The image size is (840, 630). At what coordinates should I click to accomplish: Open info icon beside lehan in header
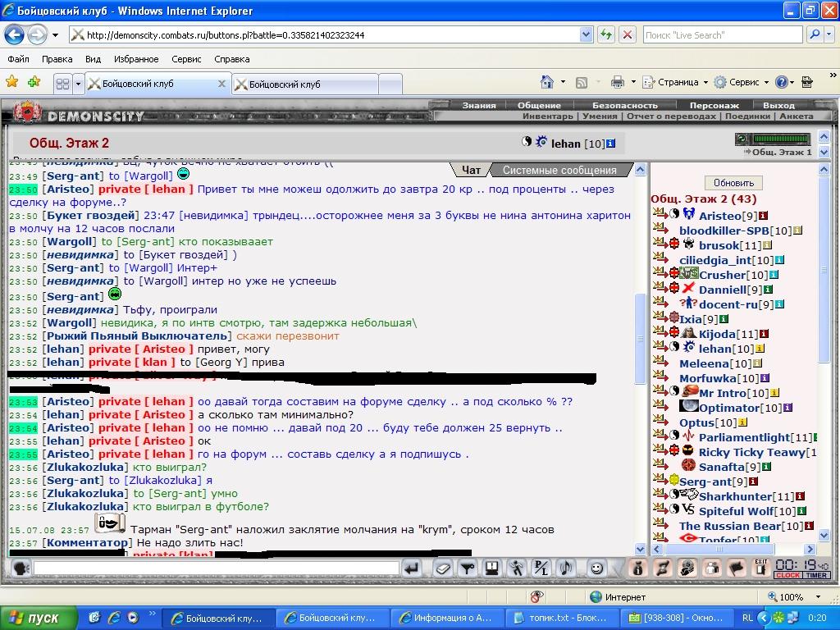point(610,143)
